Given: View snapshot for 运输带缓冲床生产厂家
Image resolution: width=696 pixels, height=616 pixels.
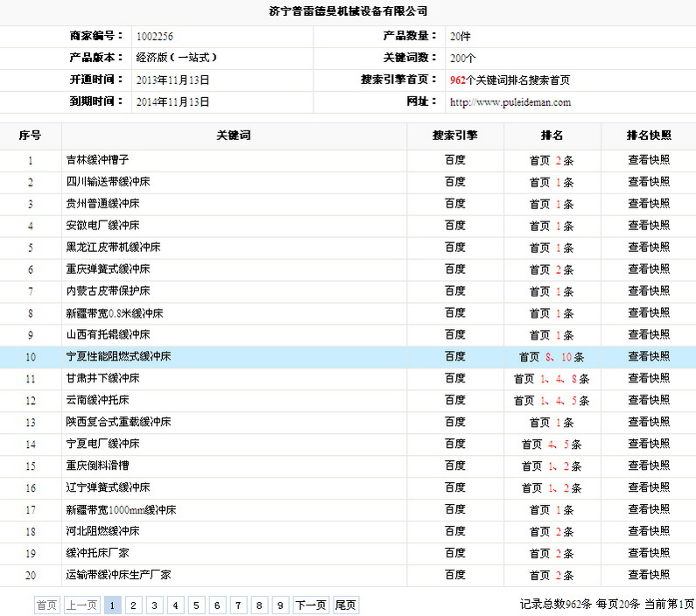Looking at the screenshot, I should (x=649, y=575).
